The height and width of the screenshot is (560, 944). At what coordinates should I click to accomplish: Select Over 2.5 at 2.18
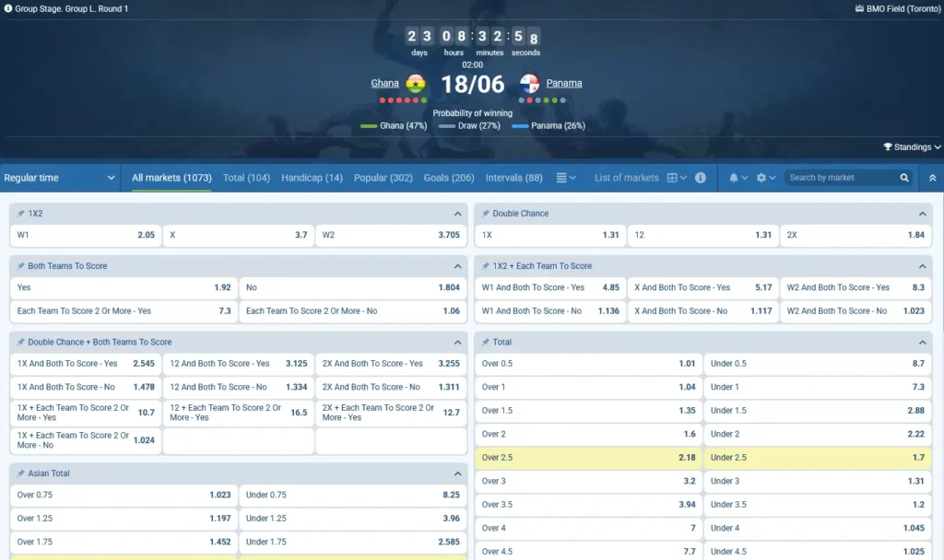click(588, 458)
